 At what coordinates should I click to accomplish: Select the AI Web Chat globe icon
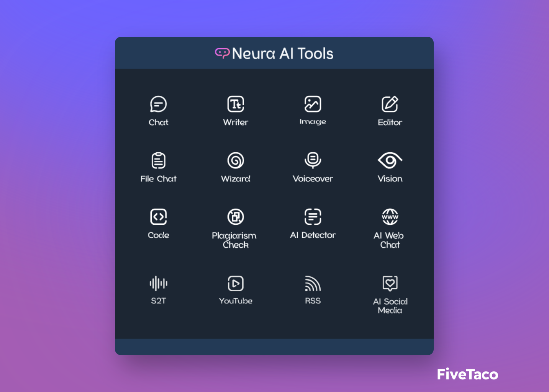click(390, 217)
